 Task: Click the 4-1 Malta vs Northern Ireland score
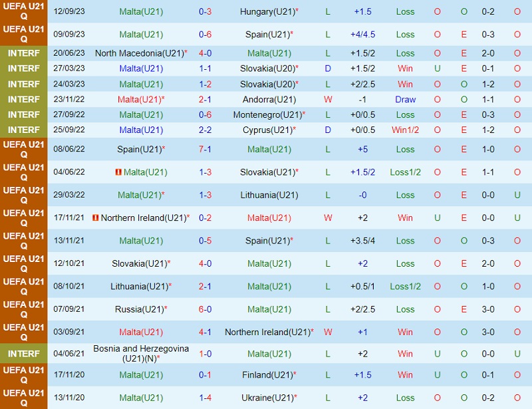[x=205, y=332]
